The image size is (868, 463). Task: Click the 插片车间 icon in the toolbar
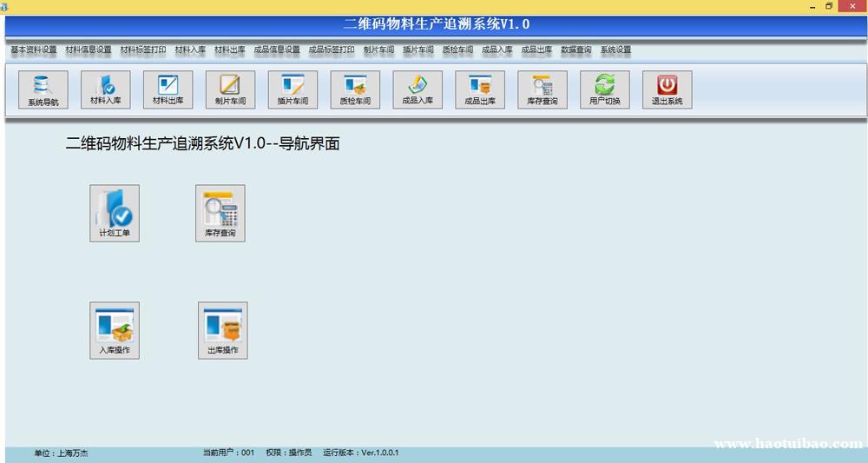293,89
